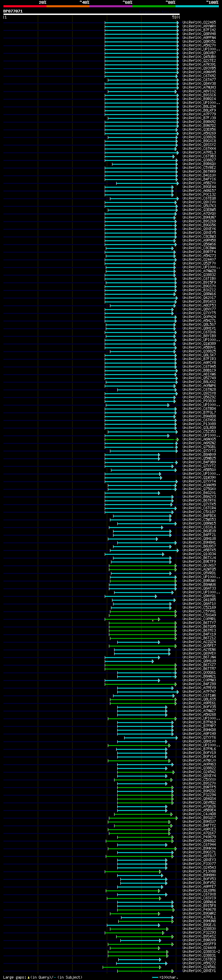The width and height of the screenshot is (222, 980).
Task: Select label UniRef100_B9N7D2
Action: click(x=199, y=125)
